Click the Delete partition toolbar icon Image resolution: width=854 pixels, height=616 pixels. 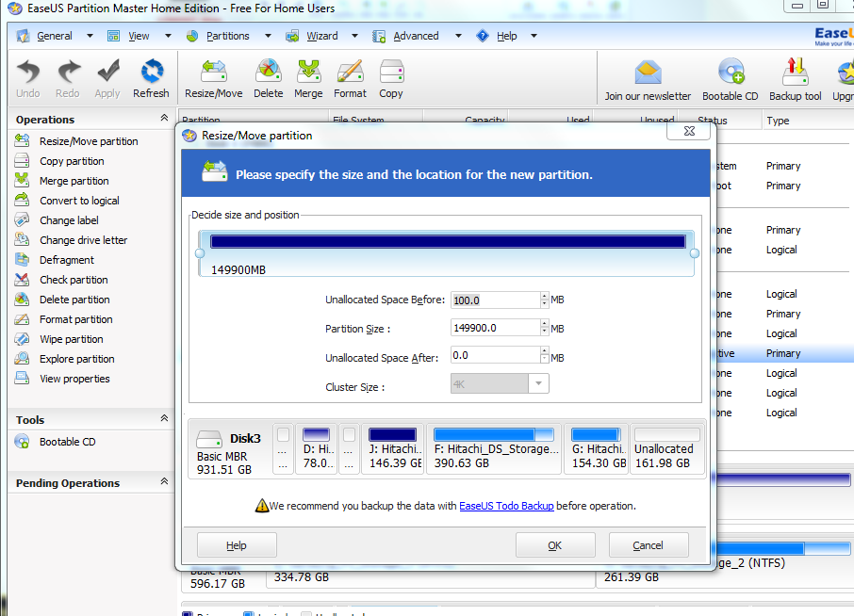(268, 79)
